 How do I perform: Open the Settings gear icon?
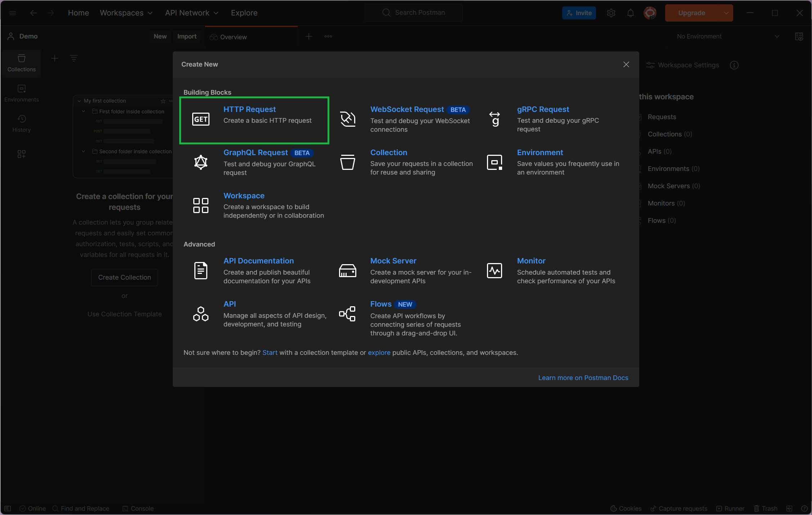point(611,13)
